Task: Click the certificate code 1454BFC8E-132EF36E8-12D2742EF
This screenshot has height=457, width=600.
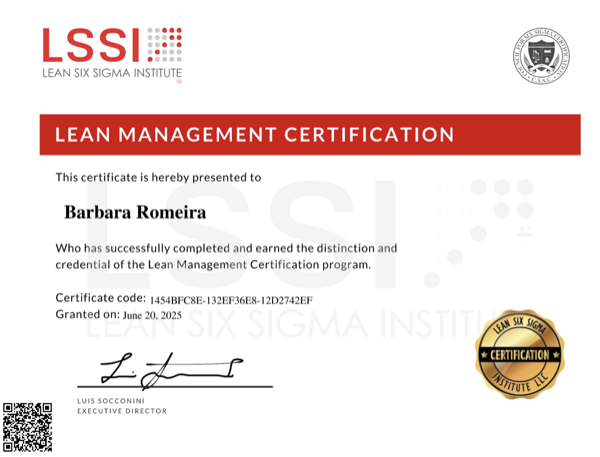Action: [x=231, y=300]
